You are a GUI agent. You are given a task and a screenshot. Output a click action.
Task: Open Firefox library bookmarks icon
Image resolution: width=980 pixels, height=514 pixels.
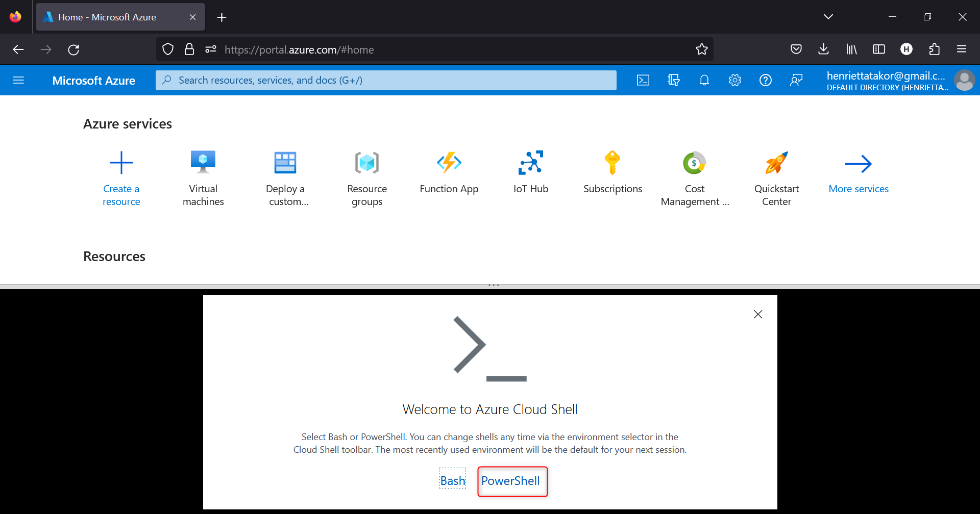click(851, 49)
